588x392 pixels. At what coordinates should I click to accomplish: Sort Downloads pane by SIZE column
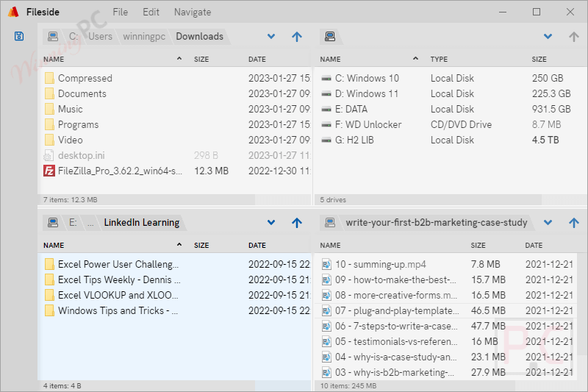pos(201,60)
